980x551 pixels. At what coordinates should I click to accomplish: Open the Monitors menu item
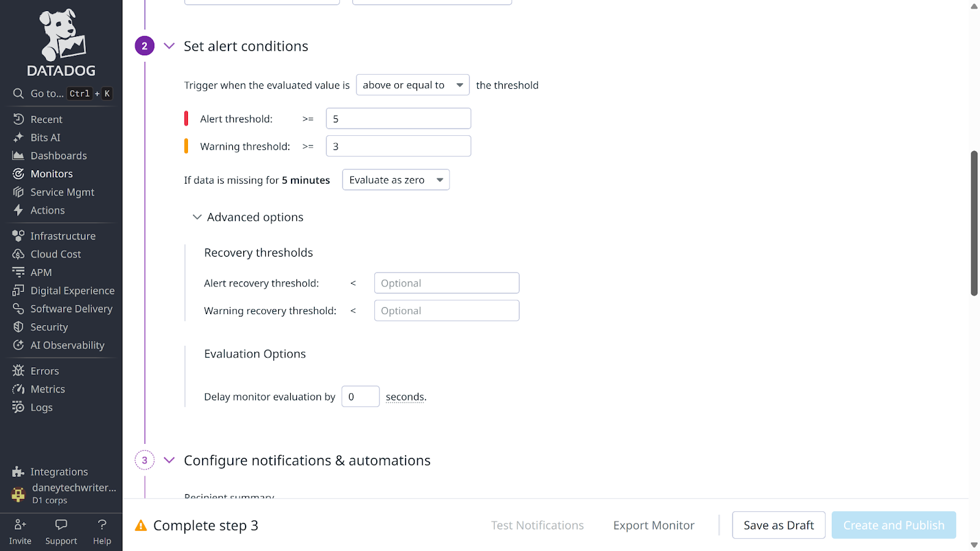pos(51,174)
